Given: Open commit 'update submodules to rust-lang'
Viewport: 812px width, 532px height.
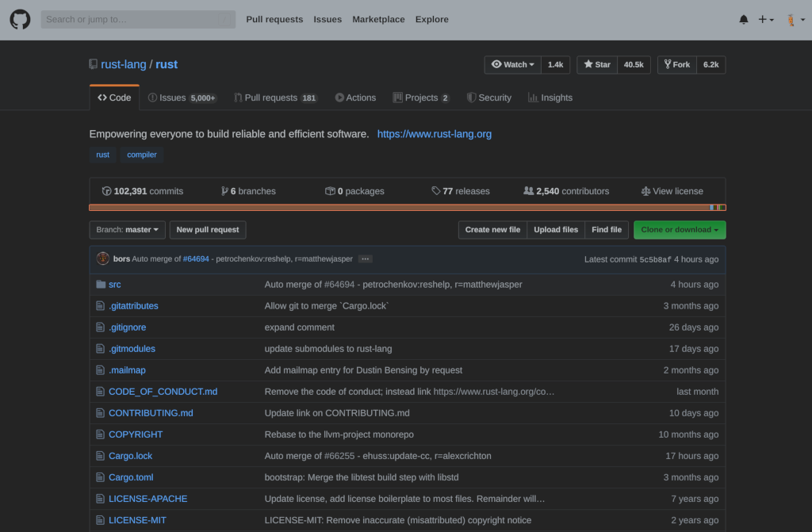Looking at the screenshot, I should pos(328,349).
